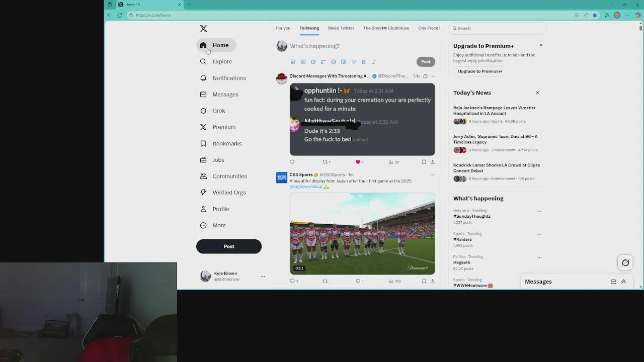Click composer Post button

(x=426, y=62)
